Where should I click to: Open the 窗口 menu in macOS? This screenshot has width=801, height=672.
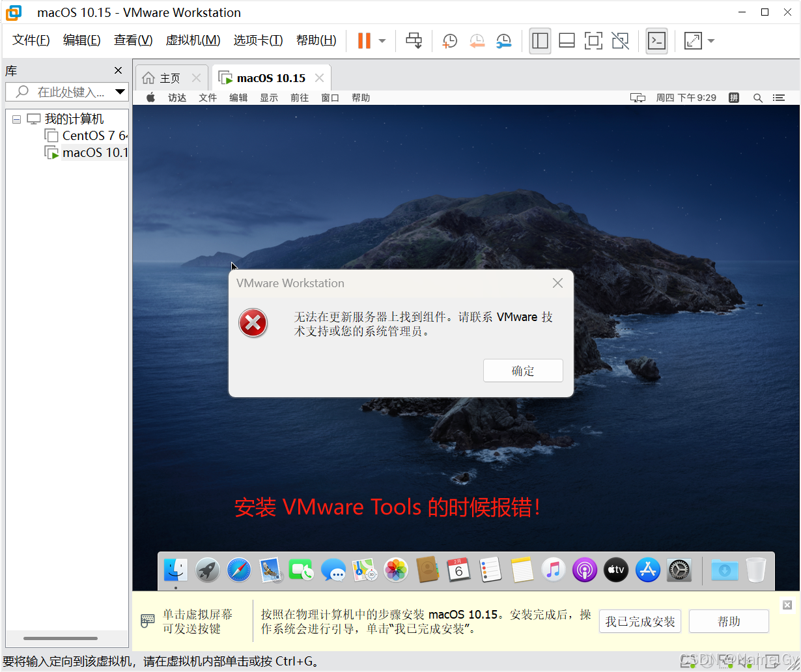pos(330,98)
